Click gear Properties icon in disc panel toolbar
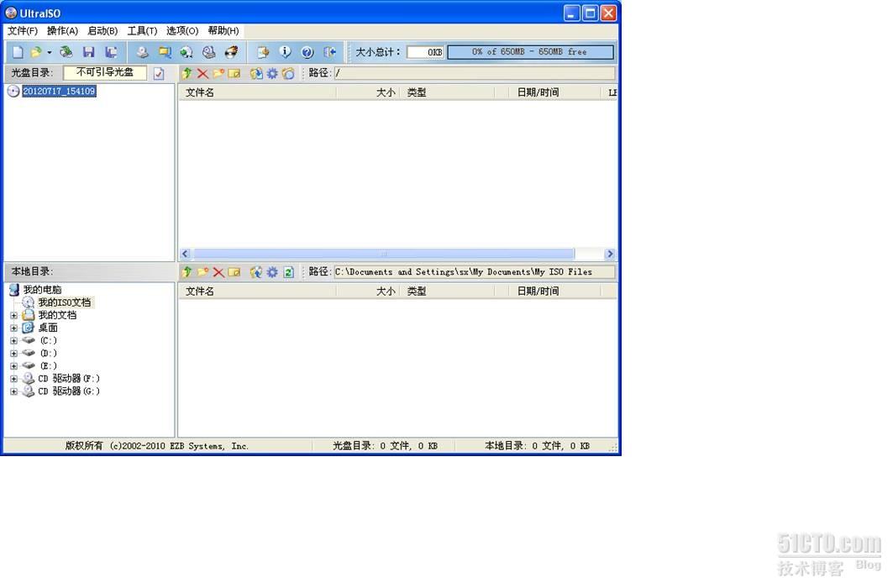This screenshot has width=893, height=588. pyautogui.click(x=272, y=73)
